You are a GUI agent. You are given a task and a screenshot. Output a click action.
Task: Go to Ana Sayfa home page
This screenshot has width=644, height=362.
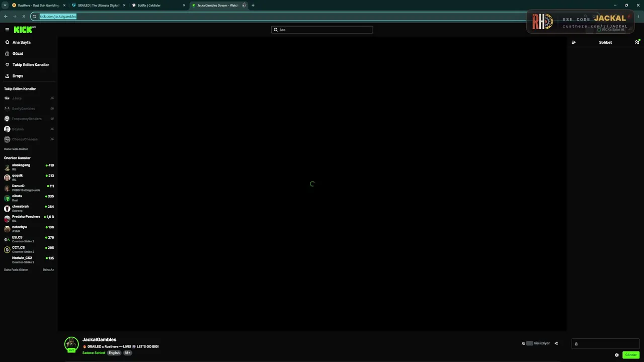[22, 42]
